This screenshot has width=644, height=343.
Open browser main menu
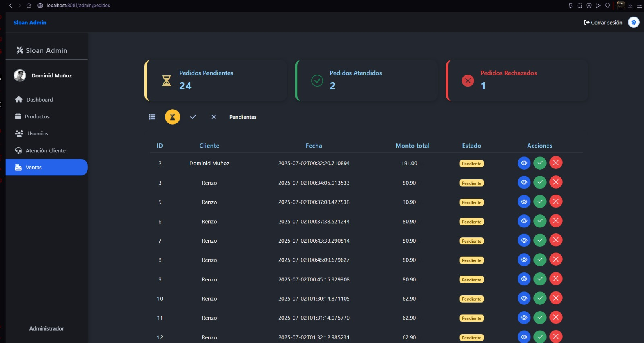(639, 6)
